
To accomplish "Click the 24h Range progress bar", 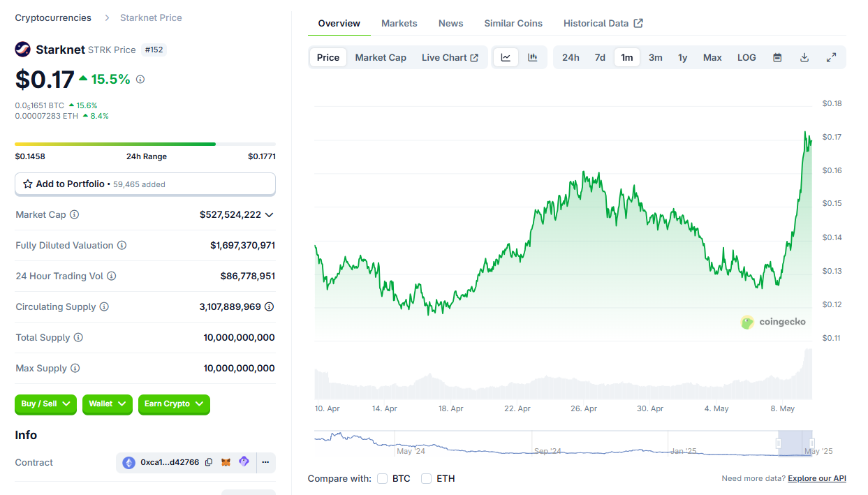I will pos(145,144).
